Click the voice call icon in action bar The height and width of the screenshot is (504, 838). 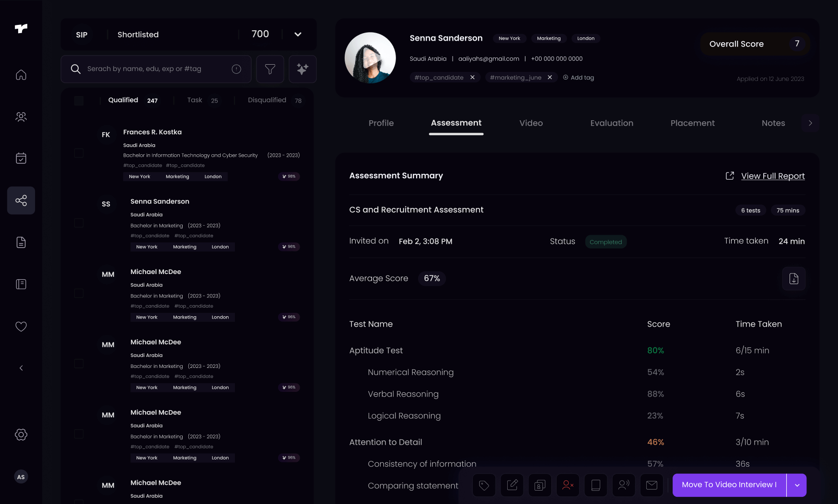coord(624,485)
